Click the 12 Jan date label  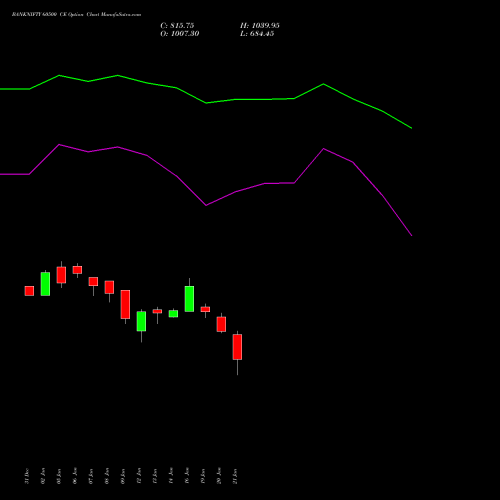pos(139,476)
